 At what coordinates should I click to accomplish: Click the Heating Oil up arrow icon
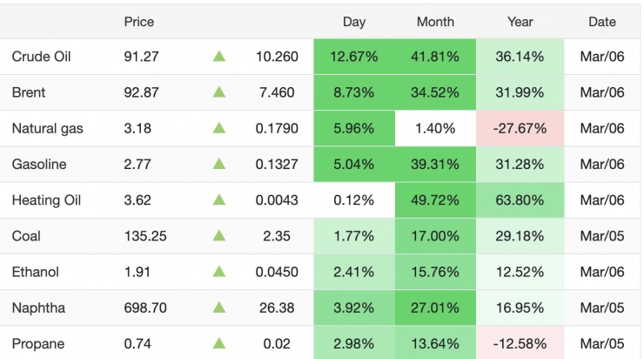coord(218,200)
